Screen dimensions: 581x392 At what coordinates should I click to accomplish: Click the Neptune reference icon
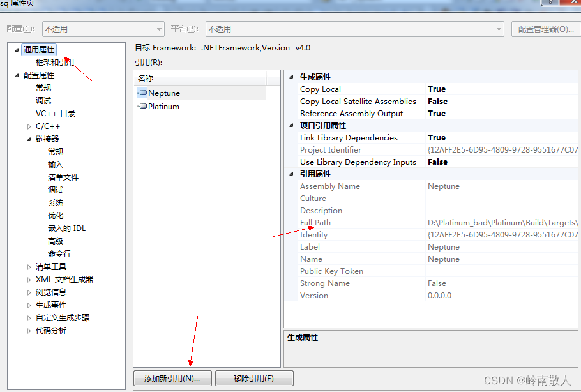point(142,93)
